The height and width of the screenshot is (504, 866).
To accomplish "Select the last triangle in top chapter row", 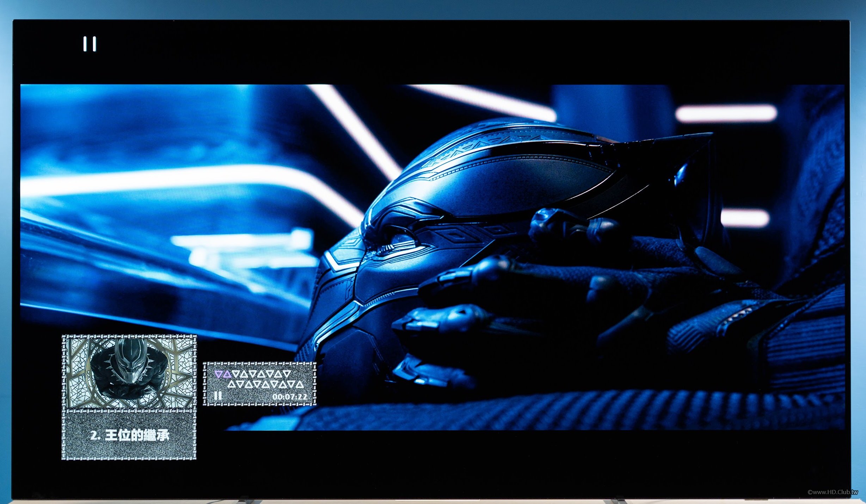I will tap(287, 374).
